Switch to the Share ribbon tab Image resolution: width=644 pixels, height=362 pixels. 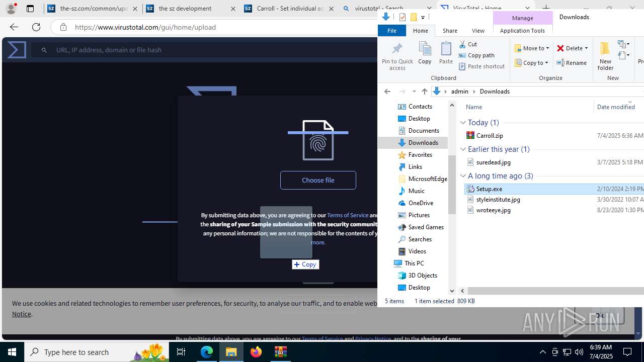[x=450, y=31]
